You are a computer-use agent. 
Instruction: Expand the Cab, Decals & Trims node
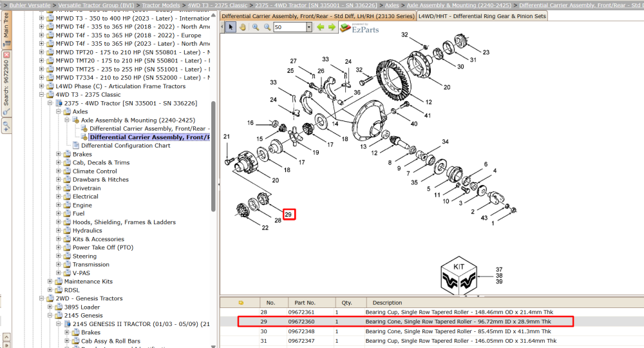[x=59, y=162]
